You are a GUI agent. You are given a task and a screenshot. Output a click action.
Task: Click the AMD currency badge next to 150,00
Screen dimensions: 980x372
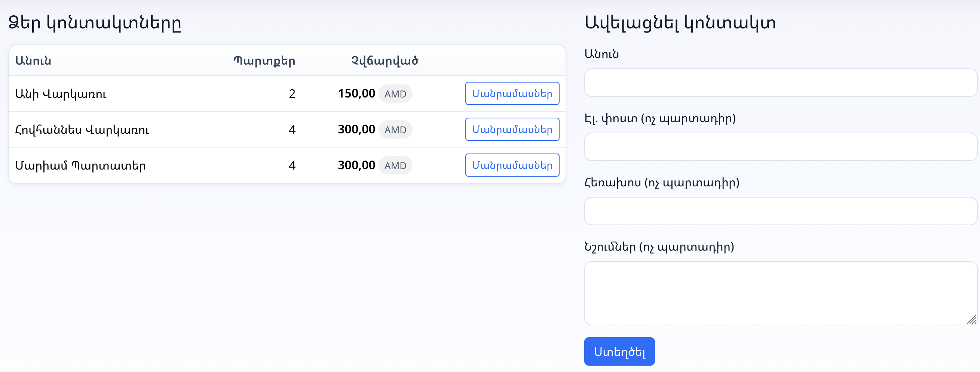tap(395, 93)
